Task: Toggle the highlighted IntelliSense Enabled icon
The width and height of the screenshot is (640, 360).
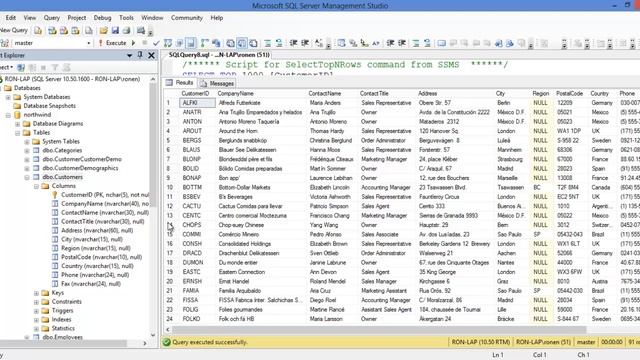Action: pyautogui.click(x=191, y=43)
